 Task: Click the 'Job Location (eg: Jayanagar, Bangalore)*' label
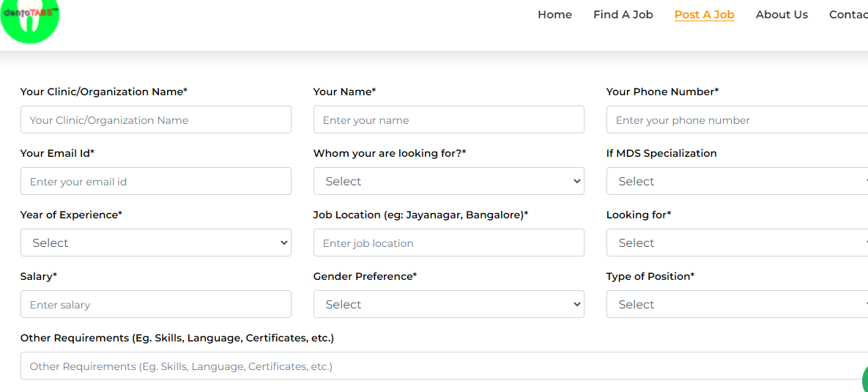pyautogui.click(x=420, y=215)
